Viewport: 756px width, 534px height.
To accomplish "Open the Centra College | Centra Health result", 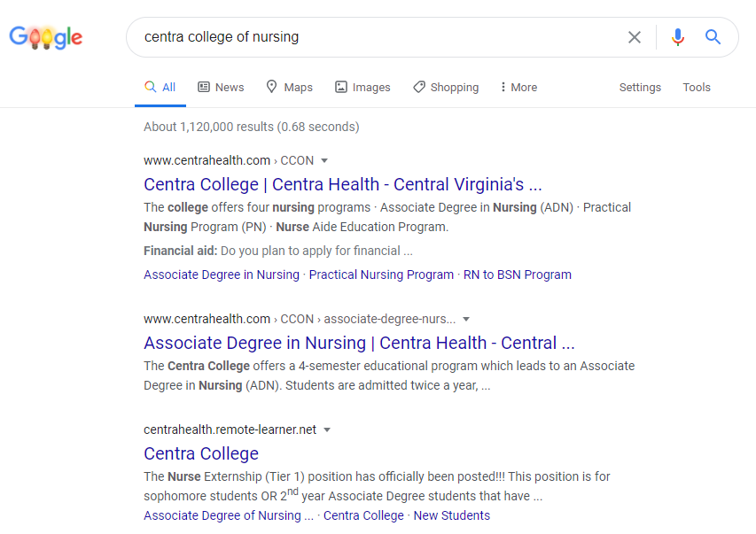I will pyautogui.click(x=342, y=184).
